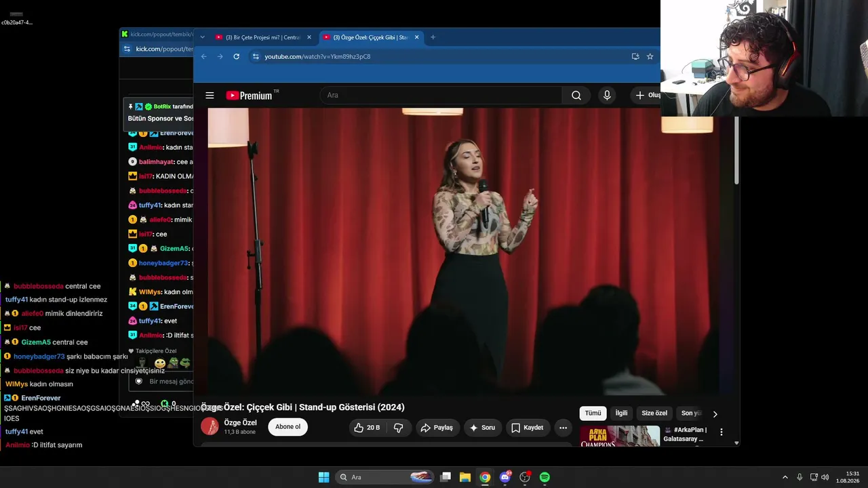Open options for the #ArkaPlan video
Viewport: 868px width, 488px height.
tap(722, 432)
